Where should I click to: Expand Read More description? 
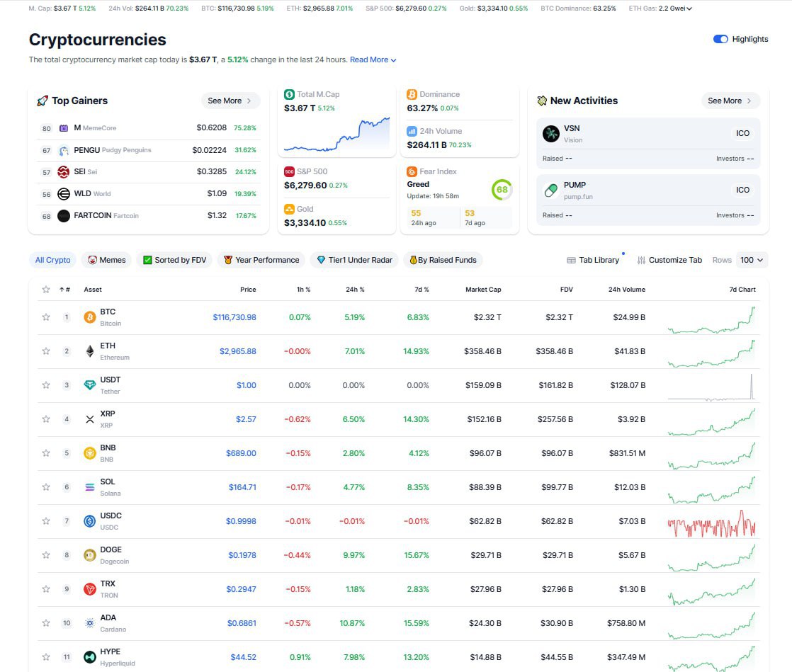point(373,59)
